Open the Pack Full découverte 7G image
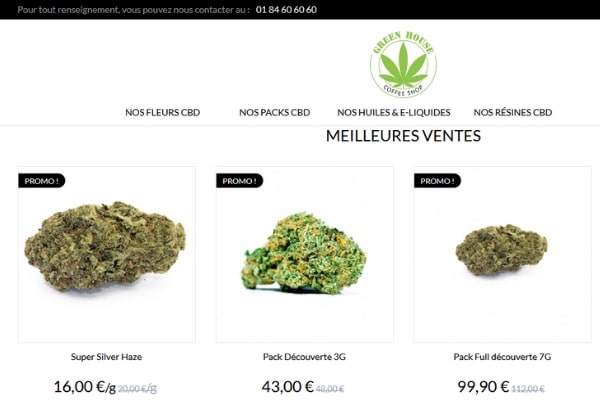 (502, 255)
